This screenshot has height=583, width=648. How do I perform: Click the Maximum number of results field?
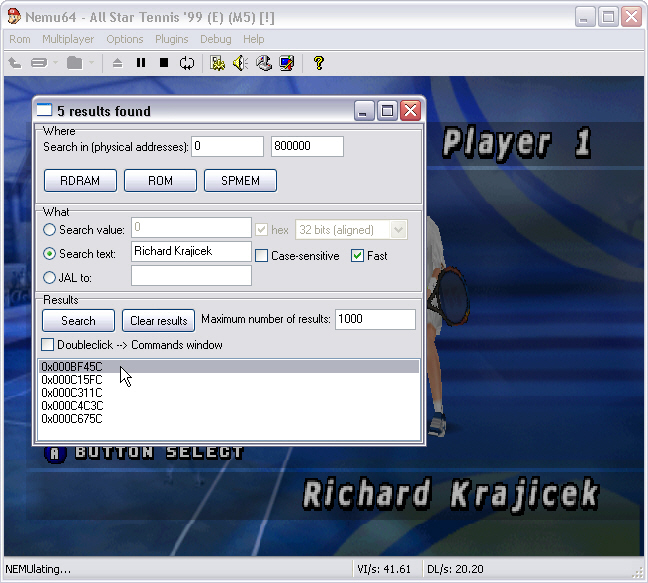tap(375, 319)
